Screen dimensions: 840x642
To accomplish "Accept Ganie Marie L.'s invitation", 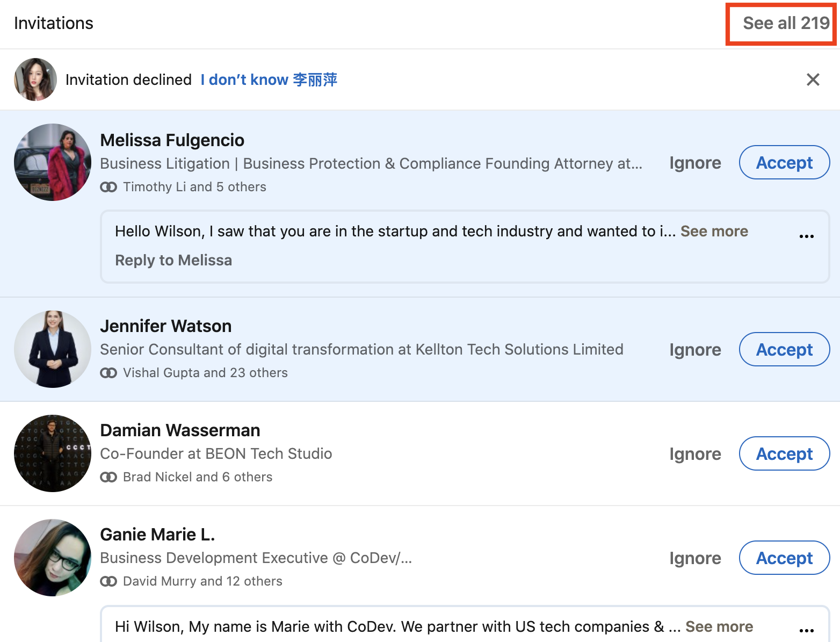I will (784, 558).
